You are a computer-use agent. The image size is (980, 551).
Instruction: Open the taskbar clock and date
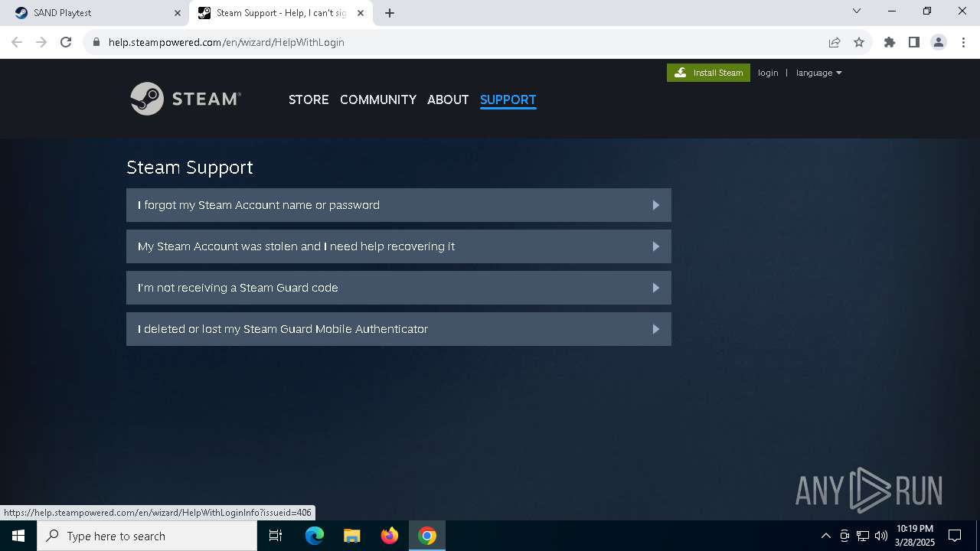(x=915, y=536)
